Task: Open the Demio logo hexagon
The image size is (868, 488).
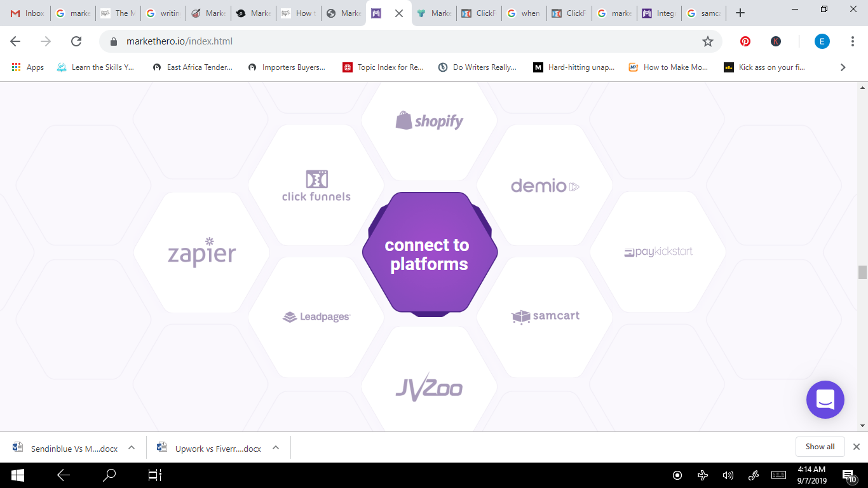Action: point(545,186)
